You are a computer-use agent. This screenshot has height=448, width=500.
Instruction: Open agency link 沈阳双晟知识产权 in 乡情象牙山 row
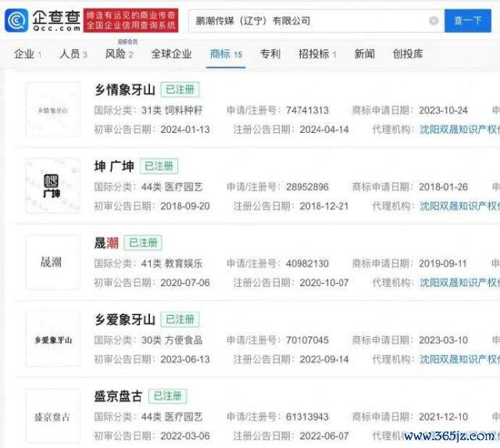pos(460,130)
